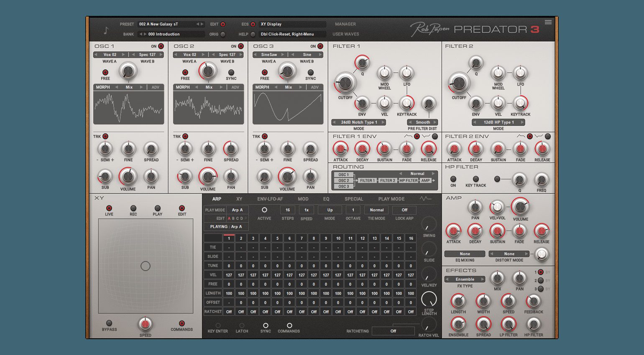Click the Effects Feedback knob
Screen dimensions: 644x355
pyautogui.click(x=534, y=301)
